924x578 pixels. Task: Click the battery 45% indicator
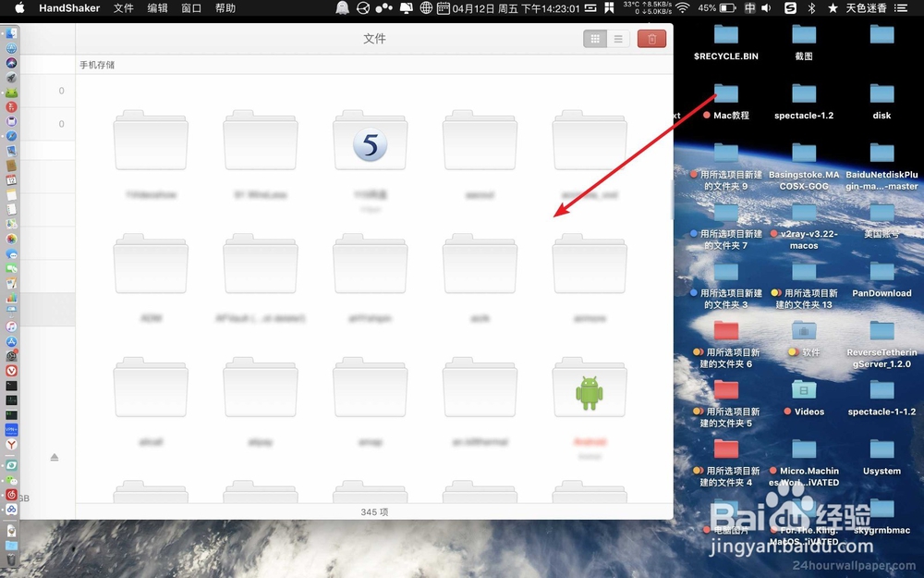[x=717, y=8]
